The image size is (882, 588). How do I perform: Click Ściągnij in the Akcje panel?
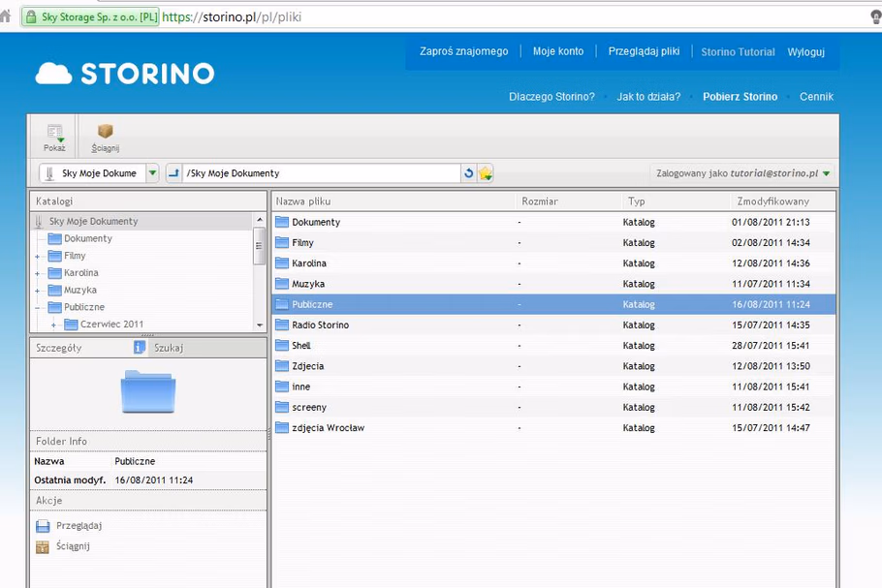point(73,546)
